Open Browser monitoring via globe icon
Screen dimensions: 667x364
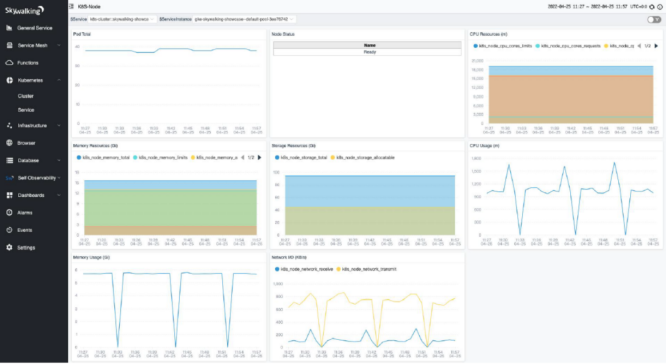click(x=9, y=143)
